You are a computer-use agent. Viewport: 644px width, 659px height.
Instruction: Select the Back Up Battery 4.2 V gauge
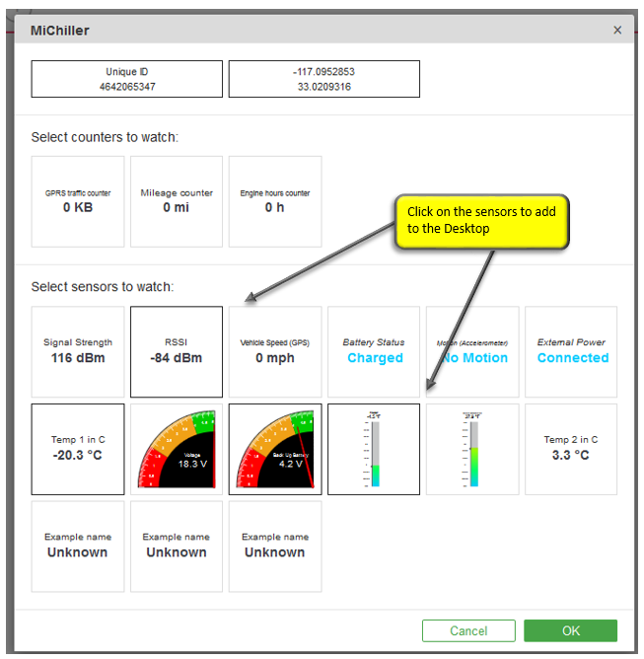point(275,449)
